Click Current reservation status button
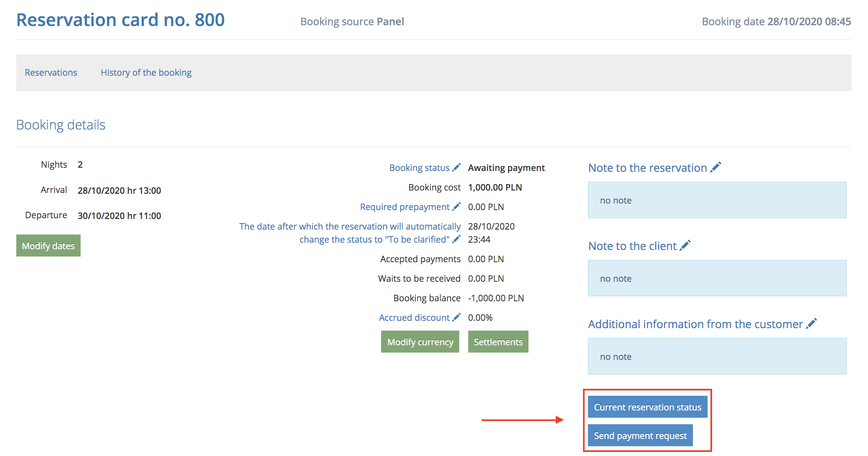This screenshot has width=868, height=456. [x=647, y=407]
